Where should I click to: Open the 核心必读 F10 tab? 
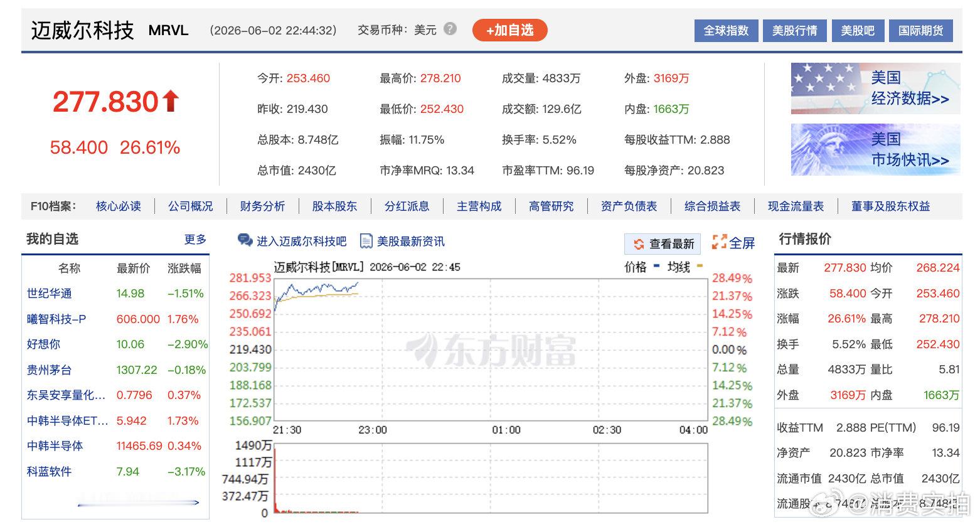point(119,206)
